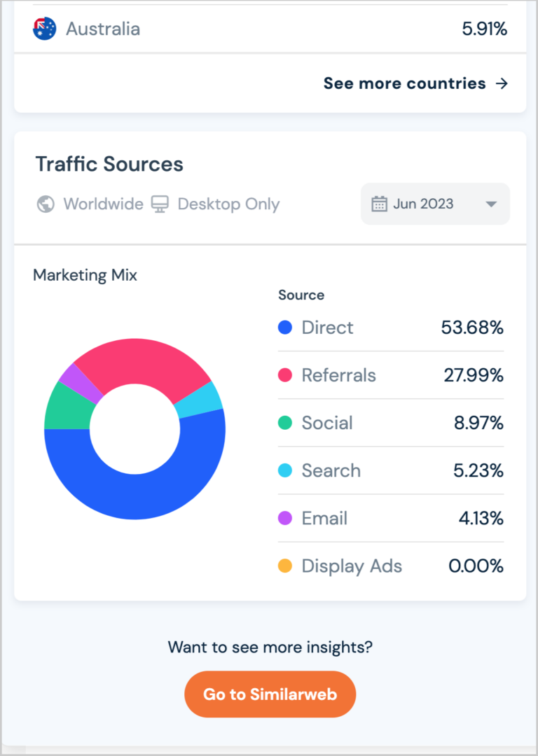Click the blue Direct legend dot

285,328
